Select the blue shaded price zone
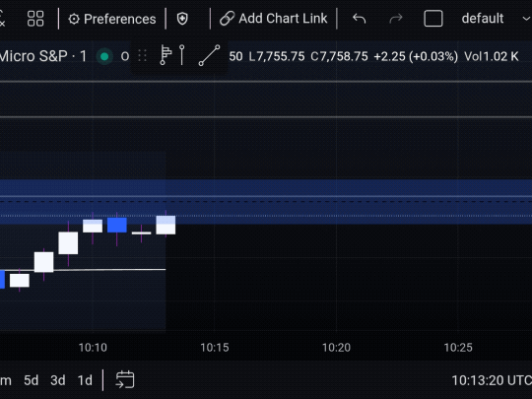The image size is (532, 399). click(266, 202)
